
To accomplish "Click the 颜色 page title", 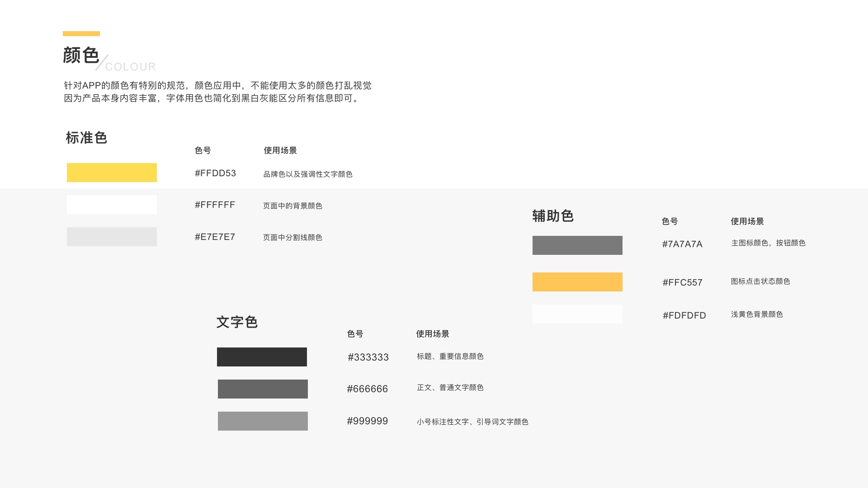I will 81,55.
